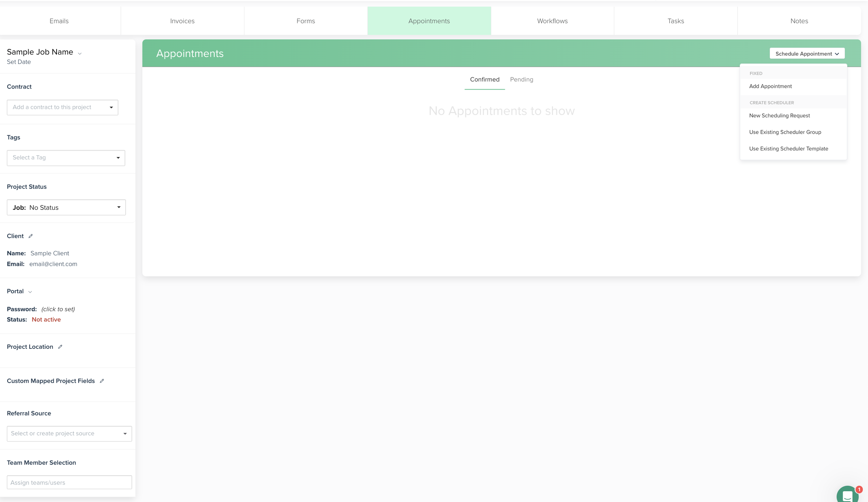
Task: Open the contract selection dropdown
Action: 62,107
